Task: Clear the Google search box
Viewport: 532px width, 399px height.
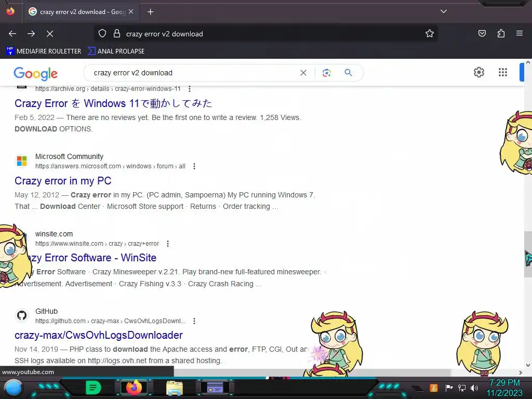Action: point(303,73)
